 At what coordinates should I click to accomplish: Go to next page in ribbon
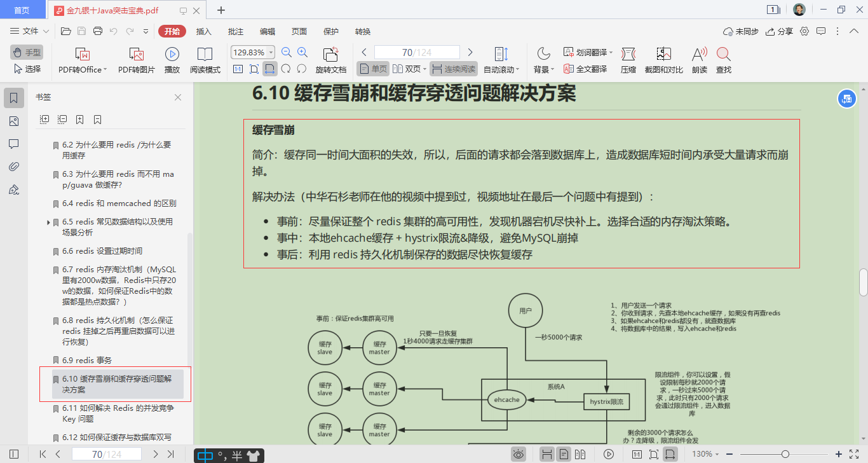coord(470,52)
